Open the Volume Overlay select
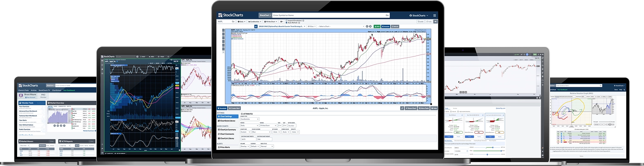The height and width of the screenshot is (166, 644). point(245,146)
